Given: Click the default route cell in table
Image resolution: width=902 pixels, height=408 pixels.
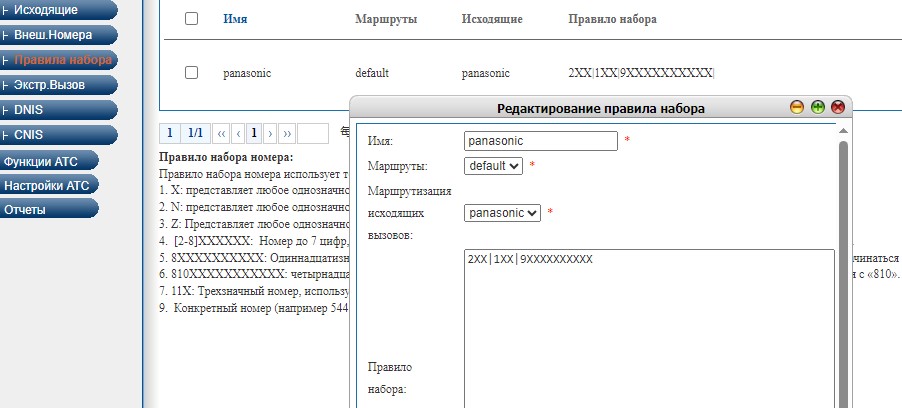Looking at the screenshot, I should click(372, 73).
